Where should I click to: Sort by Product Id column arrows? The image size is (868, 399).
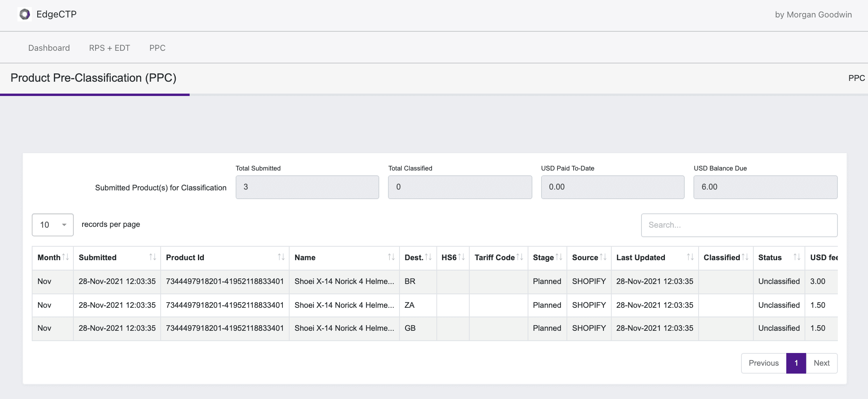click(x=281, y=257)
